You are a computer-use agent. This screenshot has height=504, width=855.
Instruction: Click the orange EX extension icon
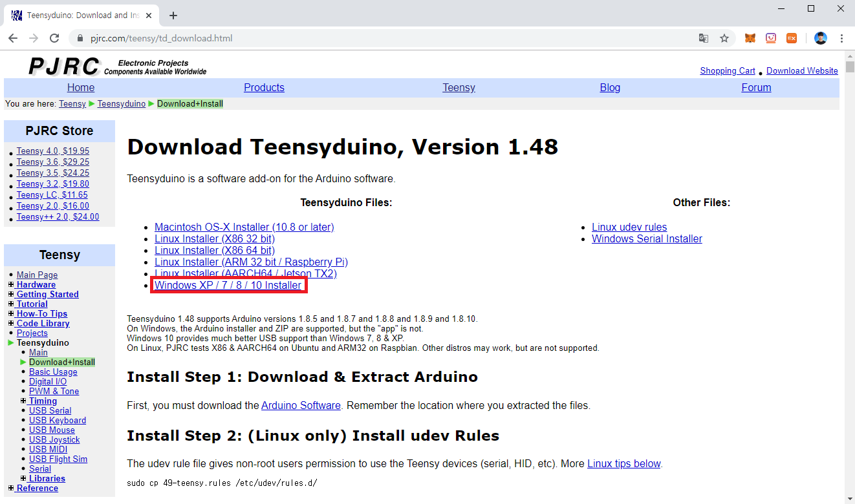click(x=792, y=38)
